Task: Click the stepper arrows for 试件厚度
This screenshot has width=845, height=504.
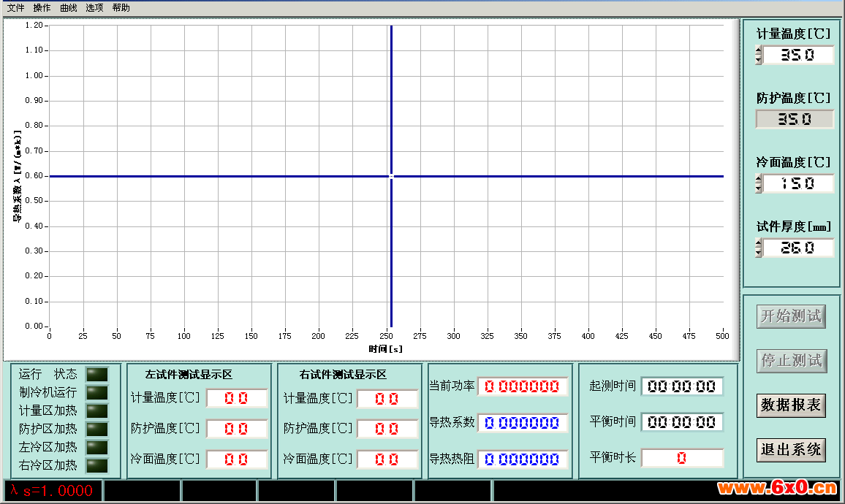Action: pyautogui.click(x=759, y=248)
